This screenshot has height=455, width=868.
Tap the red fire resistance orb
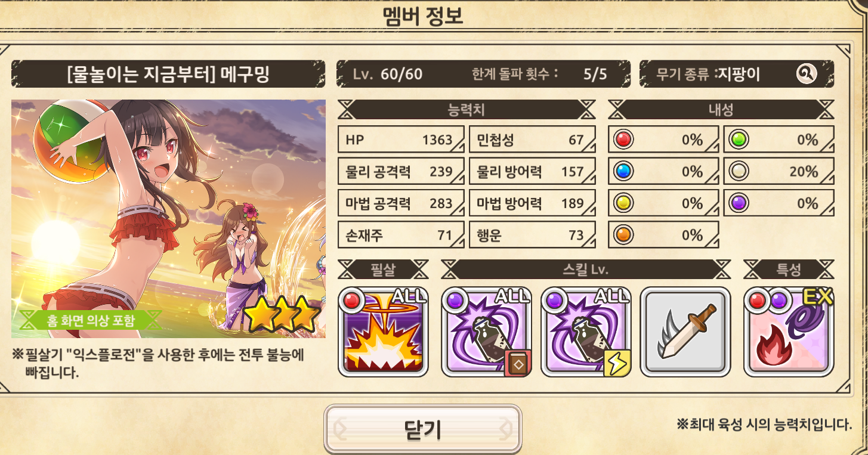tap(624, 140)
